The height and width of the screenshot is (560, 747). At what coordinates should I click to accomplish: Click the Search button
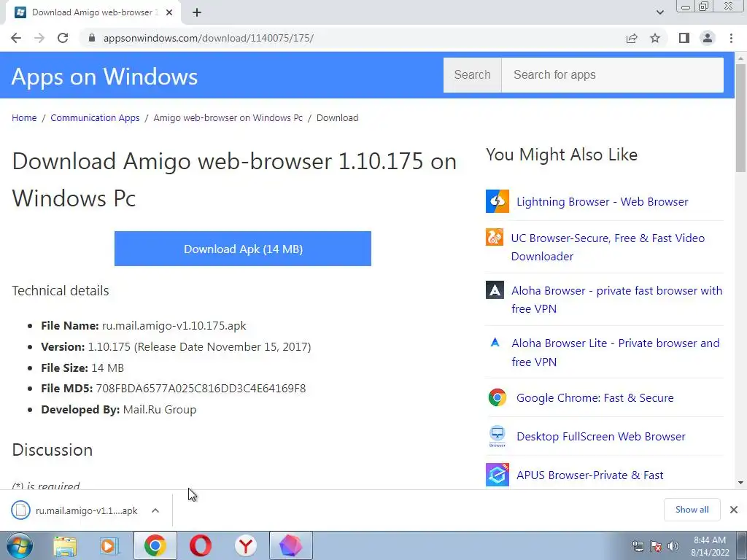[472, 75]
